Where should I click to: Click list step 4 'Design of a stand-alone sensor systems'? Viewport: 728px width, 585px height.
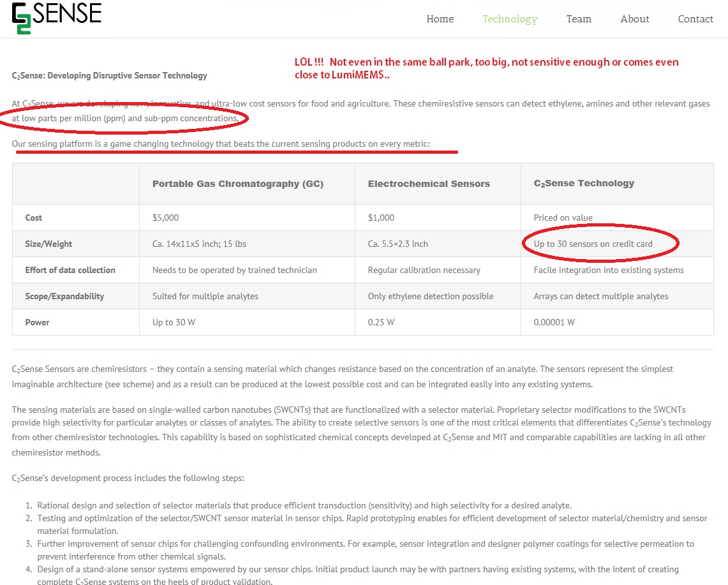[357, 575]
